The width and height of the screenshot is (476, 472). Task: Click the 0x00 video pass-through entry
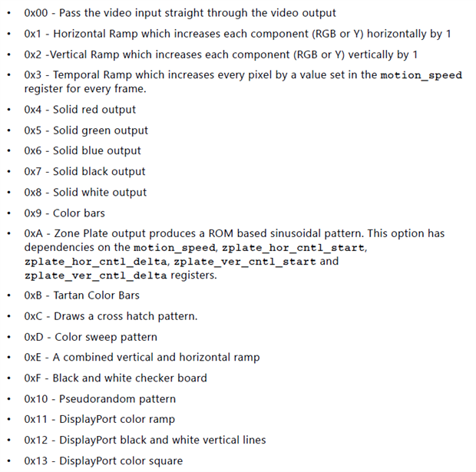click(180, 13)
